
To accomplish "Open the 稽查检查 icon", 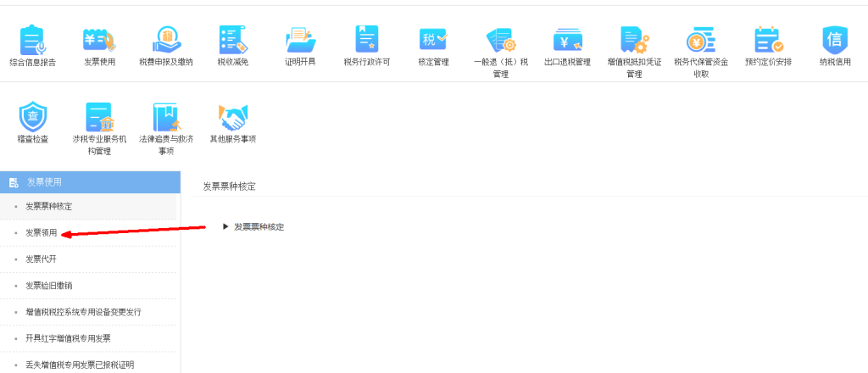I will (32, 117).
